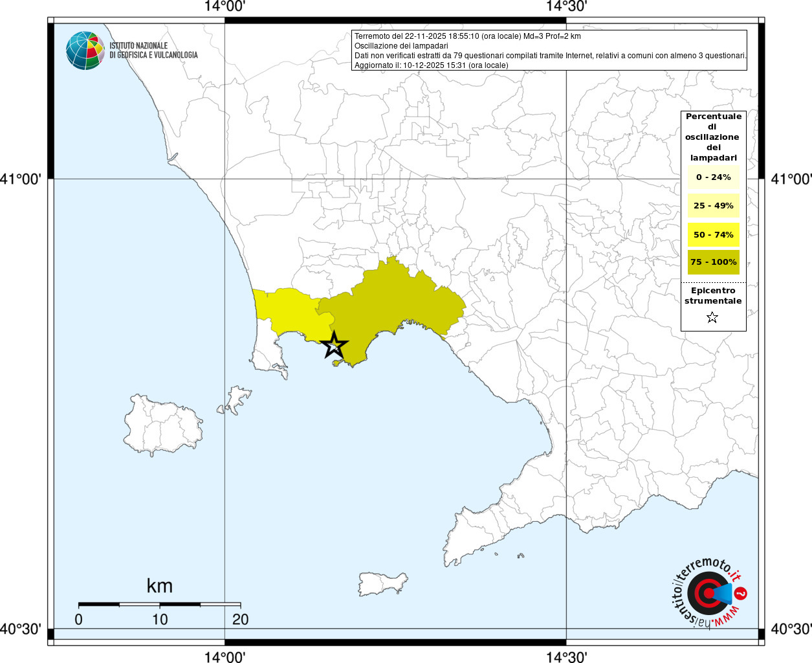This screenshot has height=663, width=812.
Task: Click the left 41°00' latitude label
Action: [21, 179]
